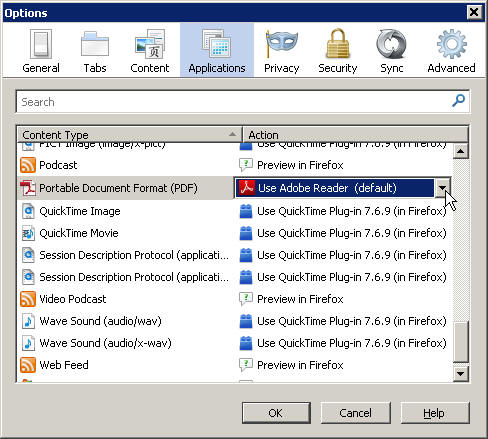Open the General settings pane
488x439 pixels.
point(41,51)
